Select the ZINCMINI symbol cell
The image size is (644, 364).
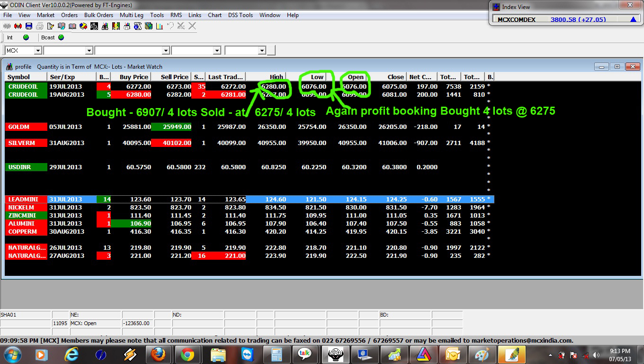pyautogui.click(x=27, y=216)
